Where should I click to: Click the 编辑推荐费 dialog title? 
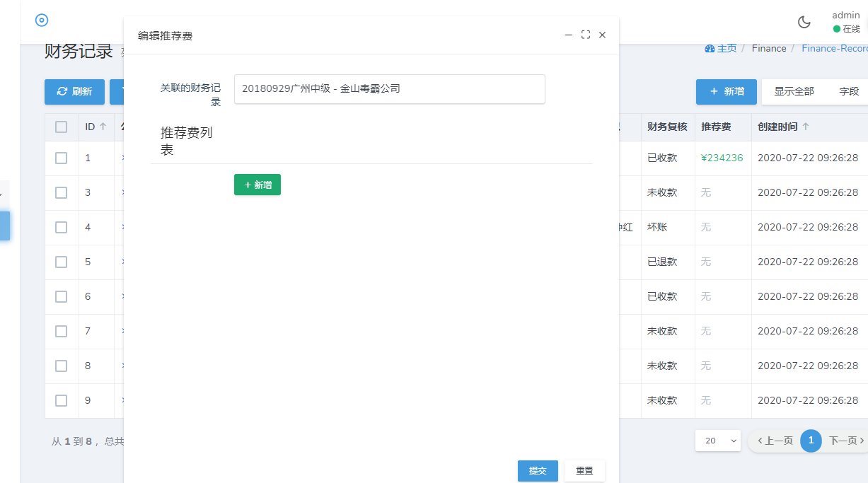pos(165,35)
